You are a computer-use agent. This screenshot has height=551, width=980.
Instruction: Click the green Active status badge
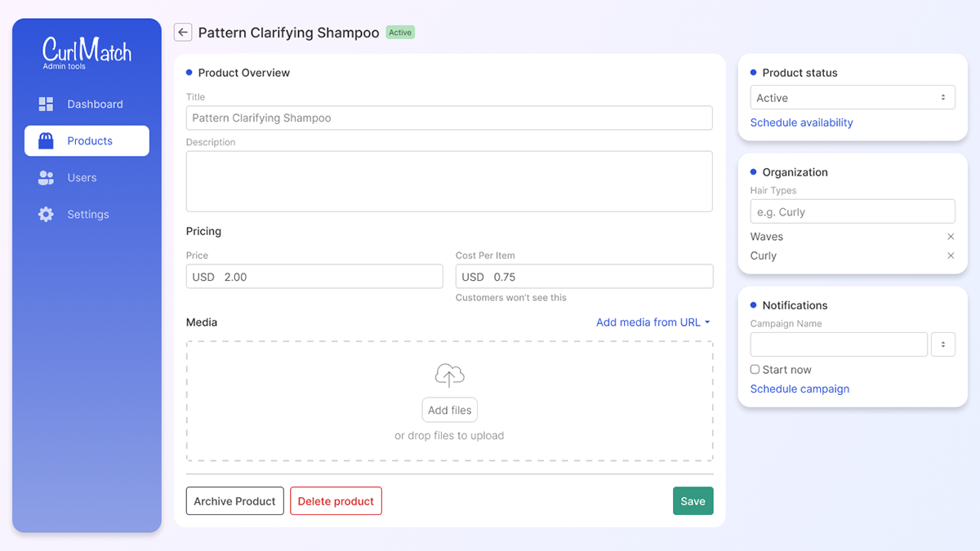400,33
